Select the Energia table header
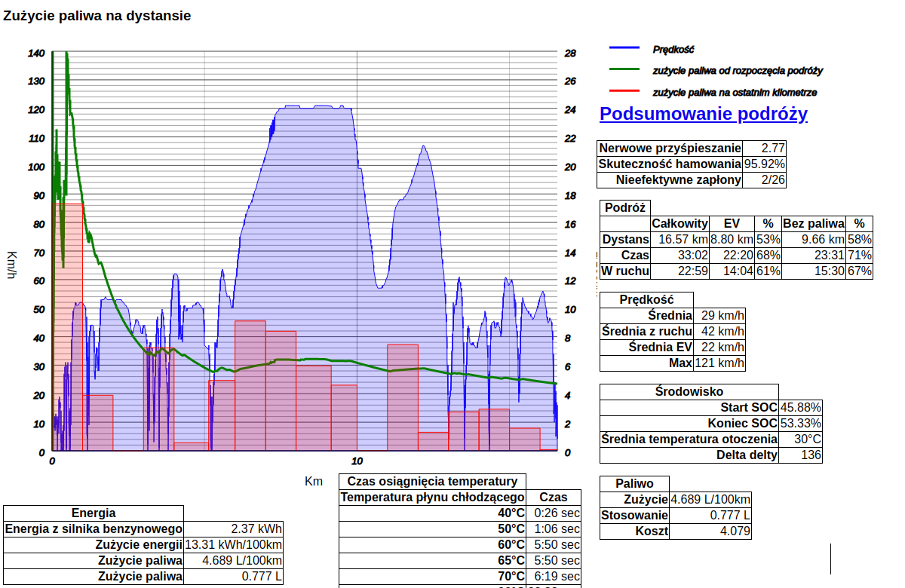The image size is (905, 588). click(x=94, y=513)
